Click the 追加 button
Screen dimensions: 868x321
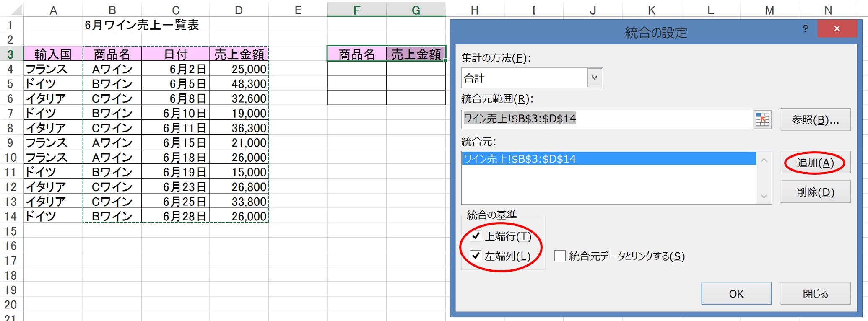point(815,163)
